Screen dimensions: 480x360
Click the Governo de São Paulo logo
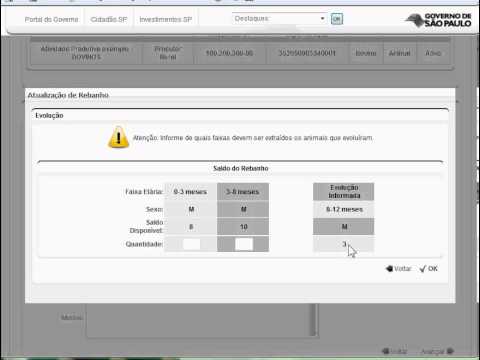(438, 20)
